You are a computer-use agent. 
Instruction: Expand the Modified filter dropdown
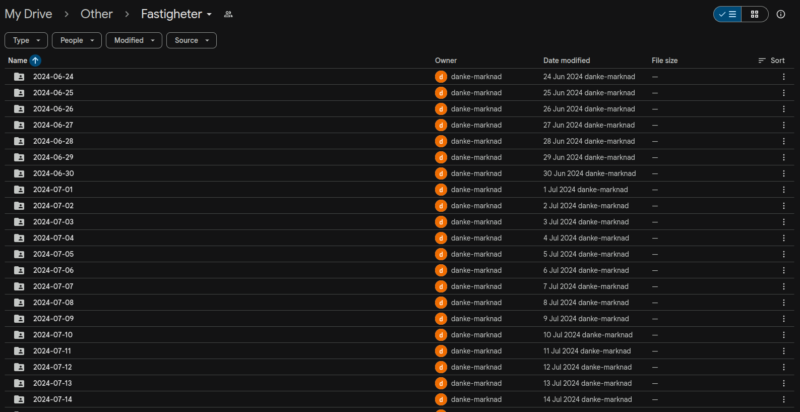[x=134, y=40]
